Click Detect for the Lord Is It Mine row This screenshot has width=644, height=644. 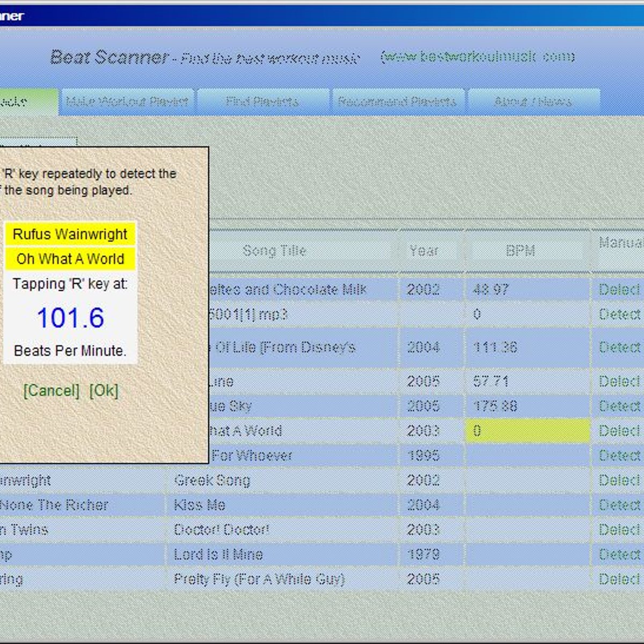pyautogui.click(x=619, y=554)
